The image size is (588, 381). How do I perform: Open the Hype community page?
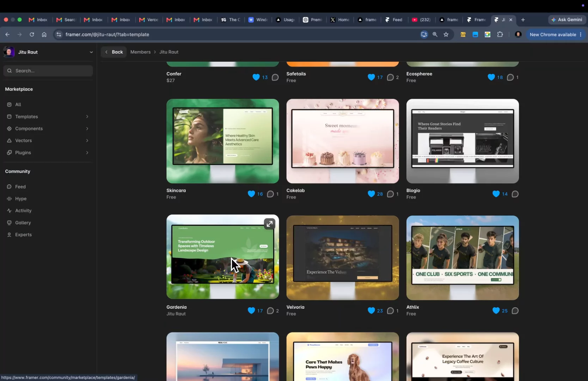point(21,199)
